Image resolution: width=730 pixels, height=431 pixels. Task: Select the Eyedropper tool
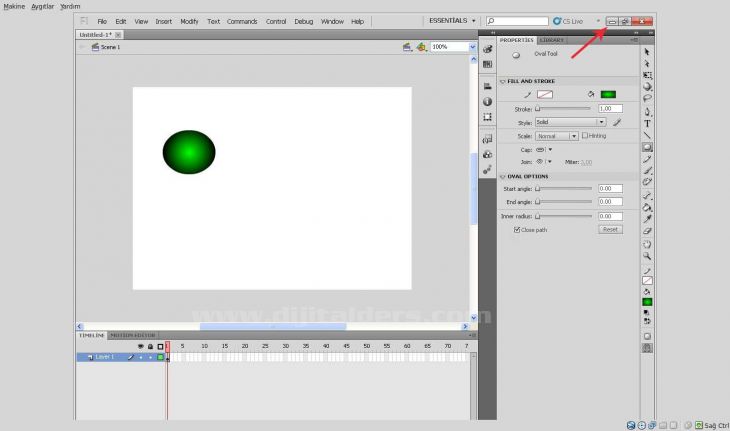pyautogui.click(x=647, y=219)
